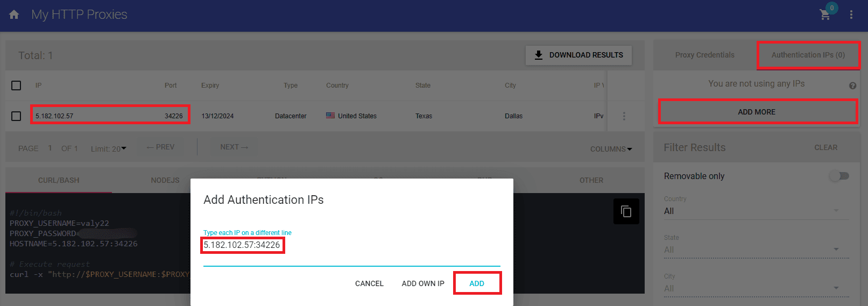
Task: Open the Country filter dropdown
Action: pos(756,211)
